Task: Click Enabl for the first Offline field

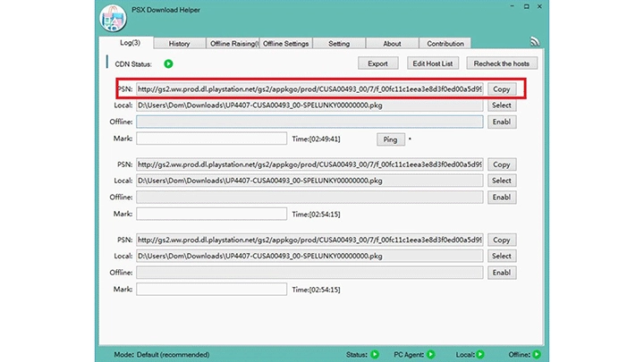Action: point(502,122)
